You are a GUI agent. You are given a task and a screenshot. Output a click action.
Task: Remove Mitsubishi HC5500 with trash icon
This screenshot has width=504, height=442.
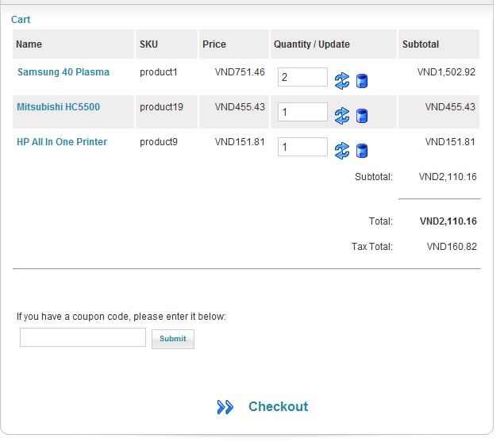point(362,116)
